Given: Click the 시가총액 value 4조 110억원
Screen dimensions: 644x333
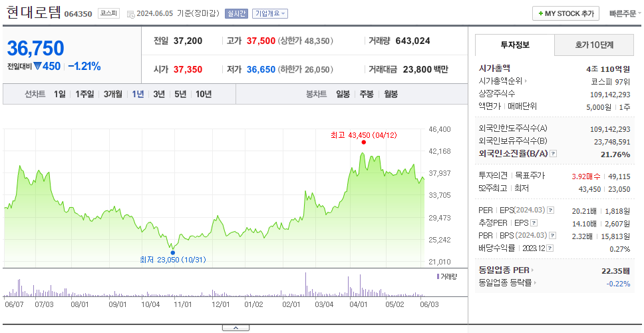Looking at the screenshot, I should pos(608,69).
